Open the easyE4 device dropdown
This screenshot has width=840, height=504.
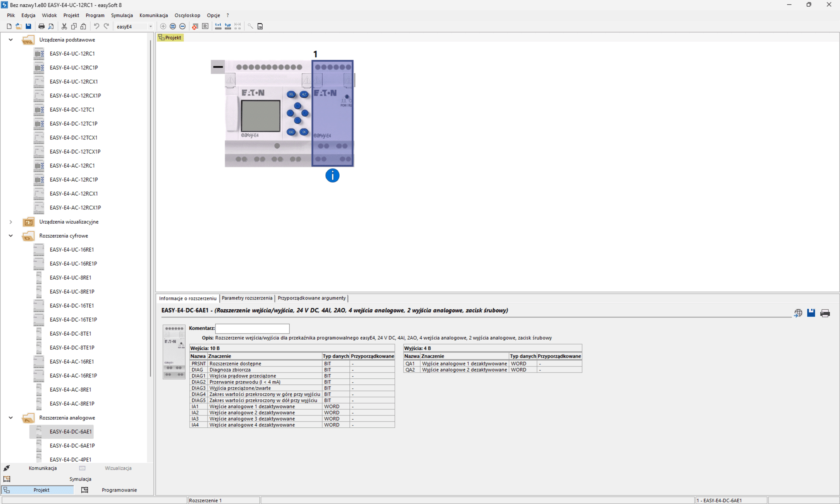click(x=150, y=27)
